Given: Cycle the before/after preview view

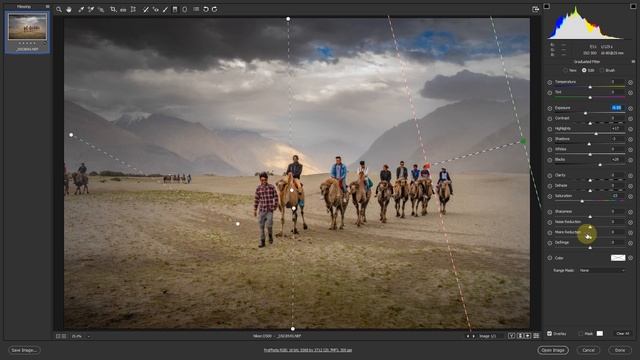Looking at the screenshot, I should (x=511, y=336).
